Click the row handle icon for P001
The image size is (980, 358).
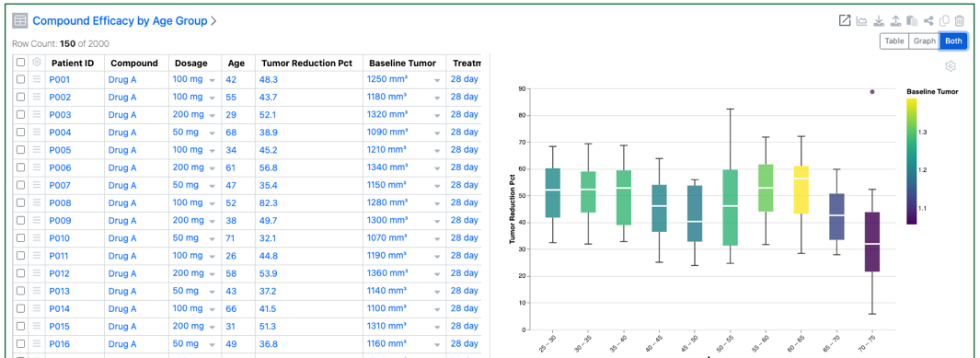[37, 79]
